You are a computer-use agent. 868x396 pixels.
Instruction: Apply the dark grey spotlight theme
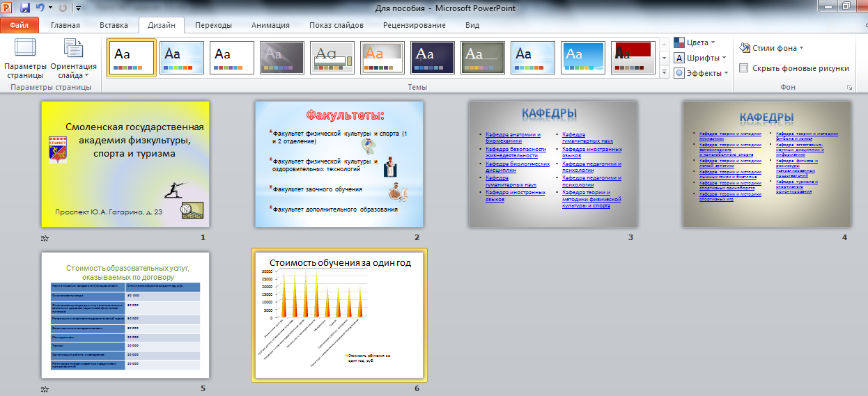282,57
